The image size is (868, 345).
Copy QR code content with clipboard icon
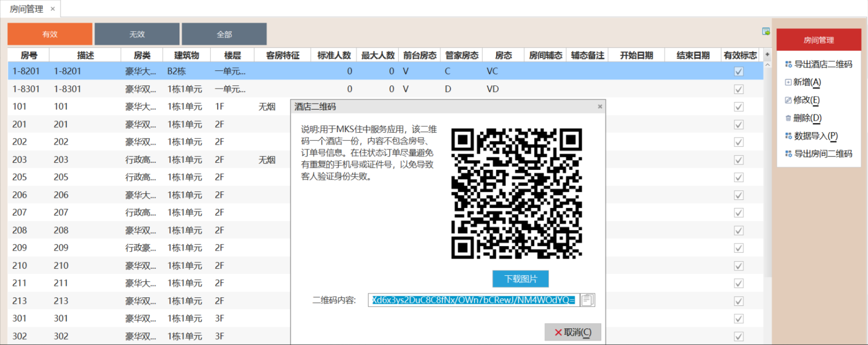click(x=587, y=300)
